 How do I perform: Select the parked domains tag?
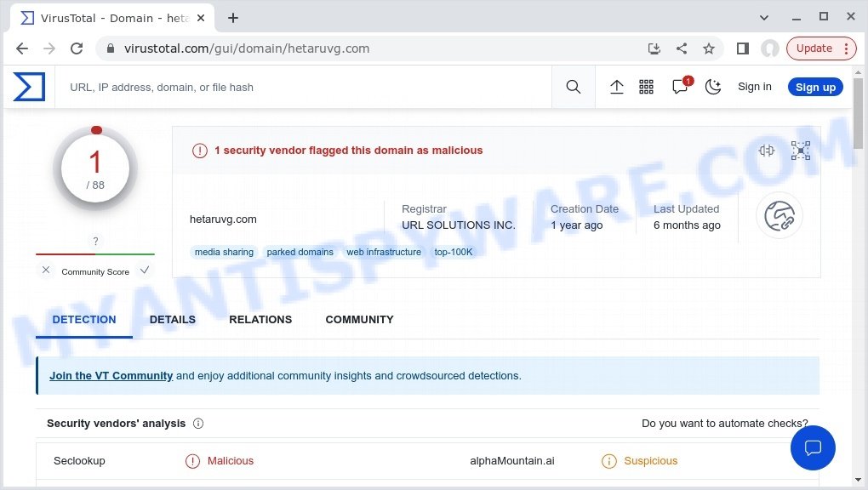coord(300,252)
